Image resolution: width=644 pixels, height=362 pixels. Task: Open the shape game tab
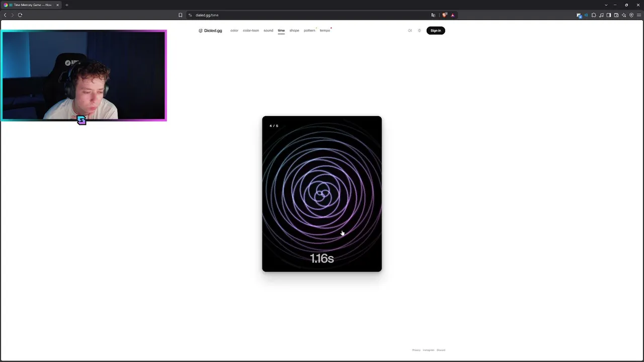pyautogui.click(x=294, y=31)
